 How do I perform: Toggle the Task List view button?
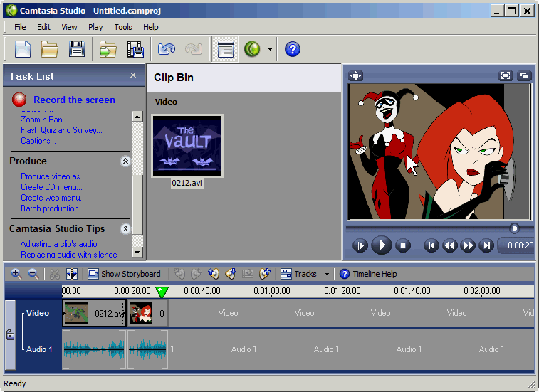click(x=225, y=49)
